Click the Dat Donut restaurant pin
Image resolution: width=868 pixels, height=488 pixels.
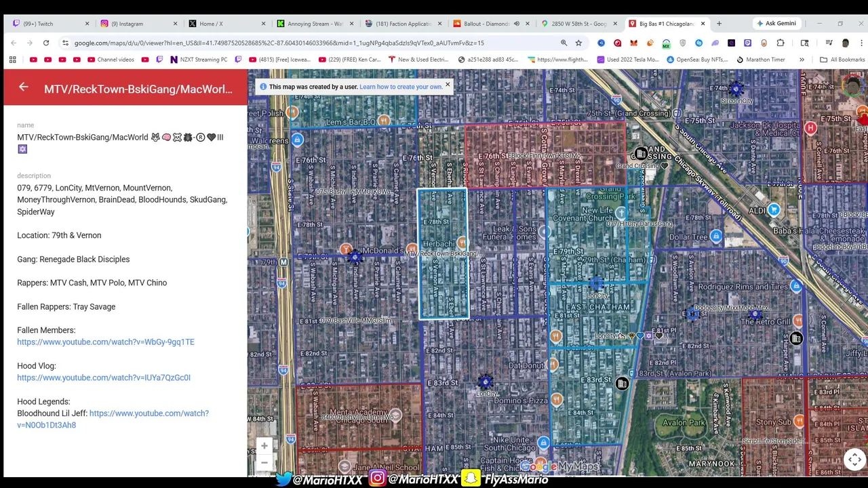pyautogui.click(x=553, y=365)
